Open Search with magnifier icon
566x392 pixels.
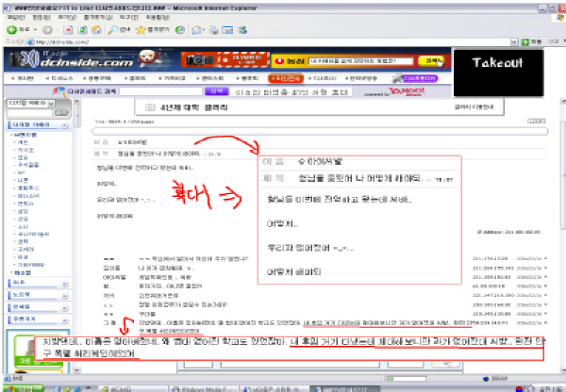119,30
